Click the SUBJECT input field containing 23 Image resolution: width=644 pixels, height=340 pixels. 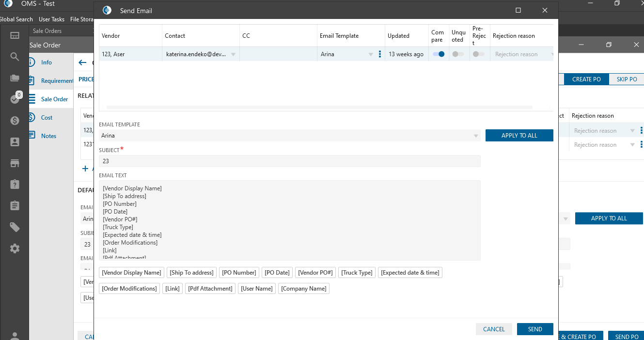(290, 161)
